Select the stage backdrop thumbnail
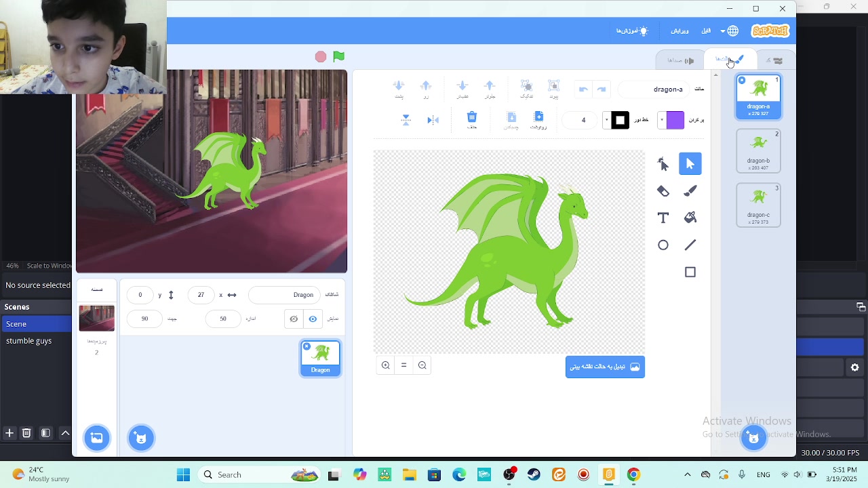 pyautogui.click(x=97, y=319)
